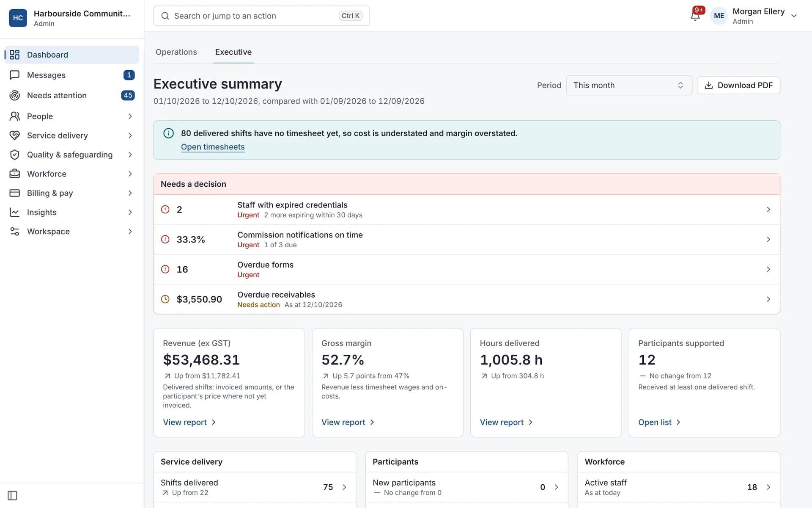Expand the Insights sidebar chevron
This screenshot has width=812, height=508.
click(130, 212)
